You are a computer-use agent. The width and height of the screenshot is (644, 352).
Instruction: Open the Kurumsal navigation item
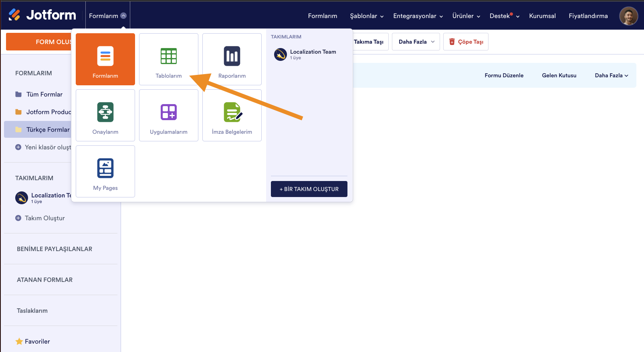point(542,16)
